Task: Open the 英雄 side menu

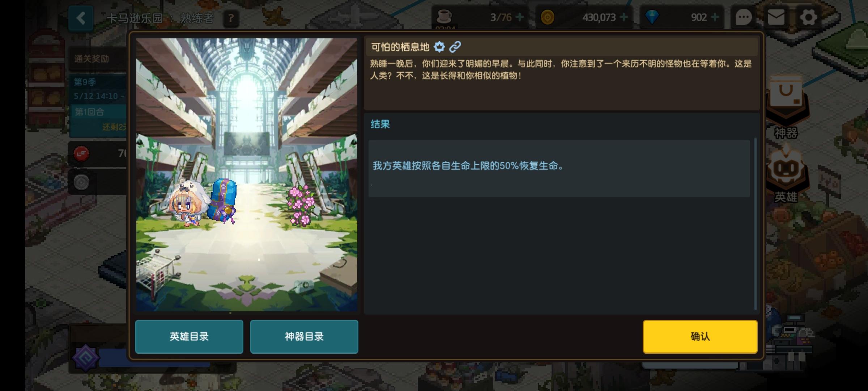Action: 786,175
